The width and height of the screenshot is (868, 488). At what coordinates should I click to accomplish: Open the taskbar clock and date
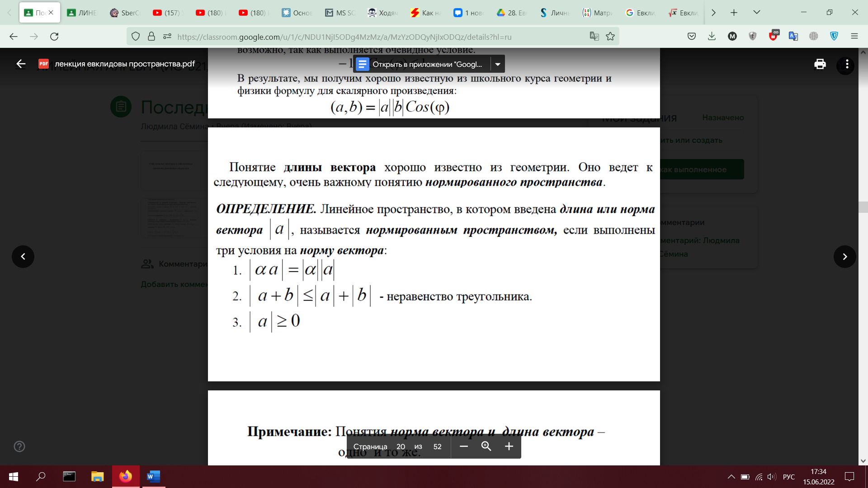[819, 477]
